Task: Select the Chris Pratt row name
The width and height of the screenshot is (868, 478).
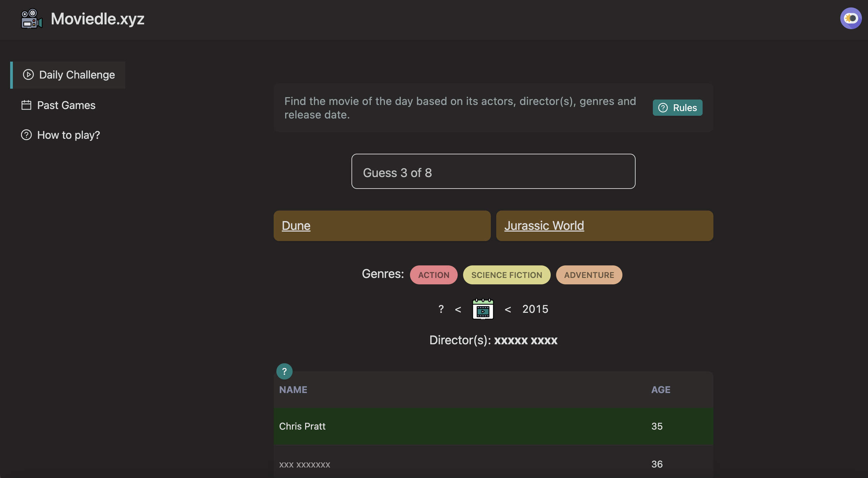Action: pyautogui.click(x=302, y=426)
